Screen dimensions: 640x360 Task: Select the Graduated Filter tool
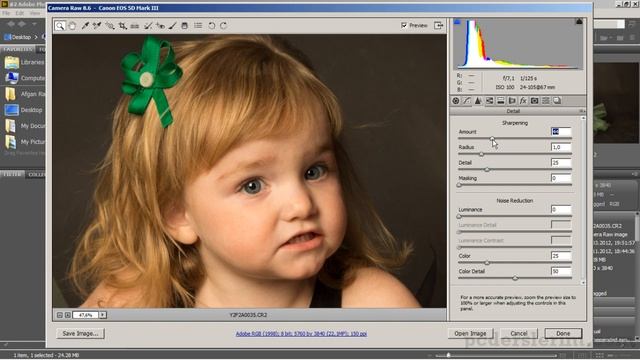click(184, 26)
